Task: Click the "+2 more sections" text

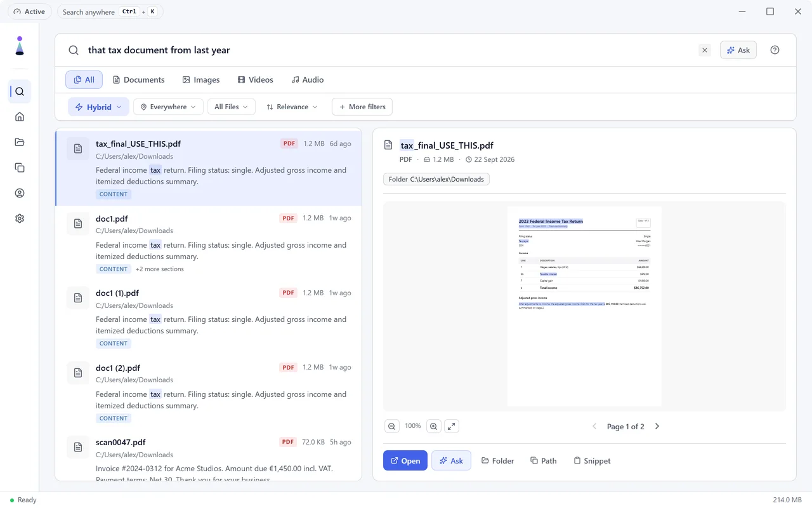Action: [x=159, y=269]
